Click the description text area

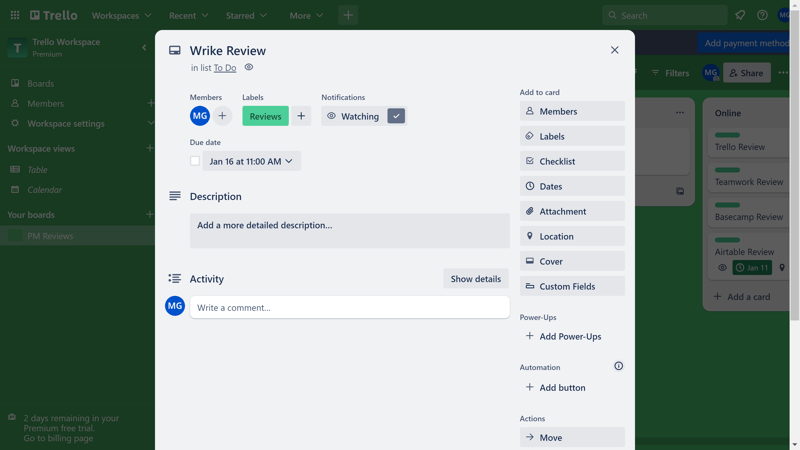tap(349, 231)
